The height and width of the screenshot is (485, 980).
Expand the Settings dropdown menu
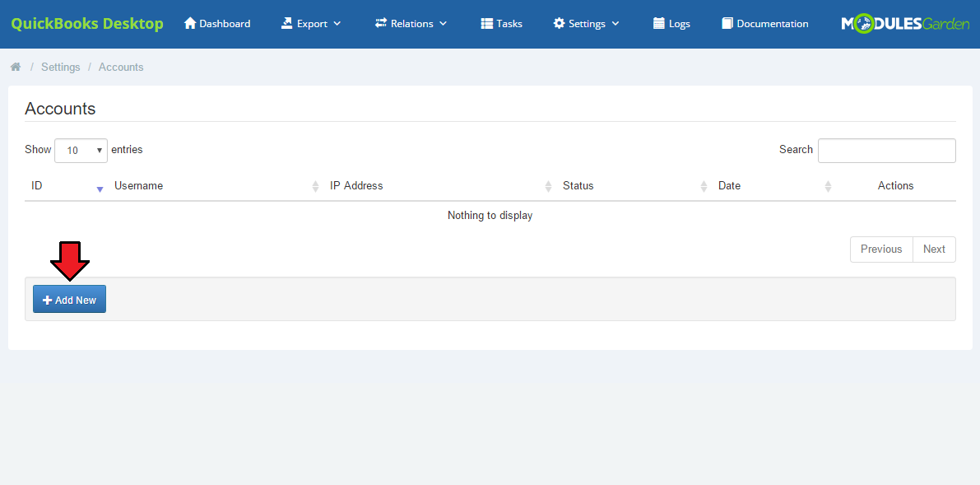pos(586,24)
